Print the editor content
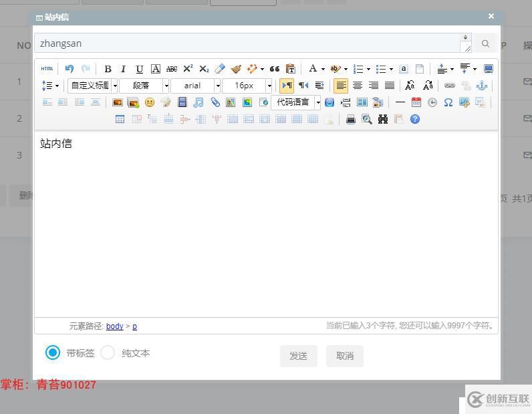 tap(350, 119)
